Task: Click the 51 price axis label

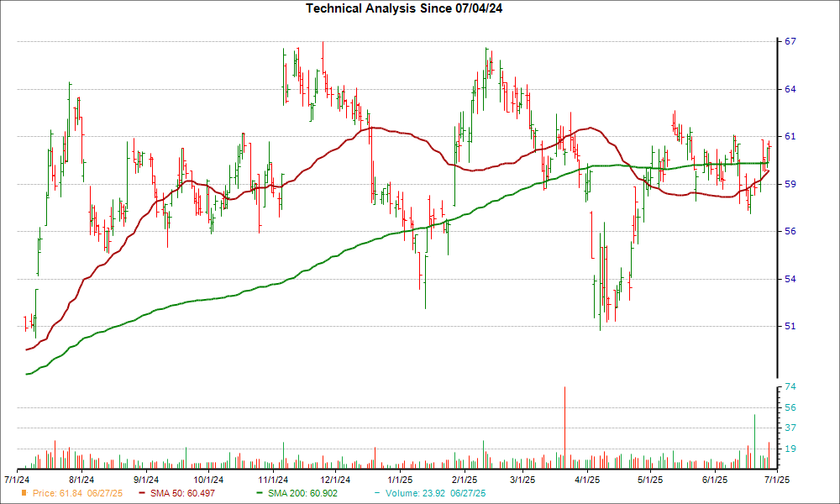Action: pyautogui.click(x=790, y=326)
